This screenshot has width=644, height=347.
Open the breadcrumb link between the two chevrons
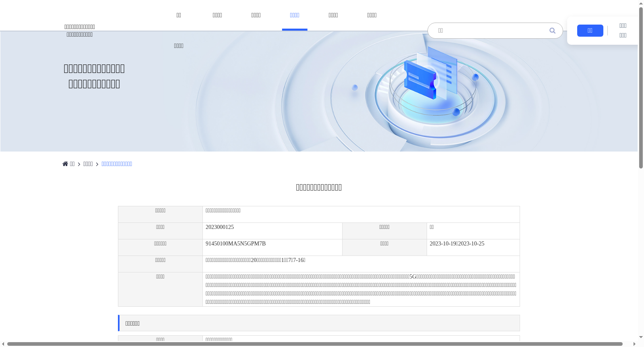pyautogui.click(x=88, y=164)
